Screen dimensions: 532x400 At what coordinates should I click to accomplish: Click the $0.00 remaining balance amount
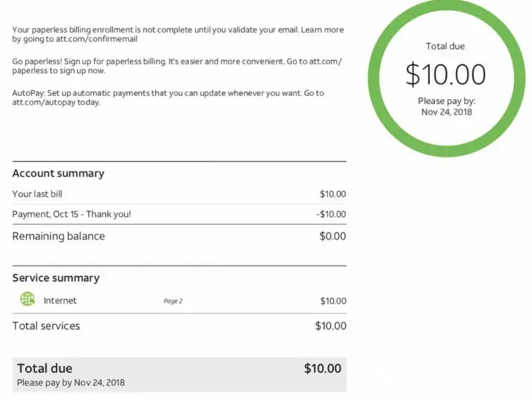tap(332, 236)
